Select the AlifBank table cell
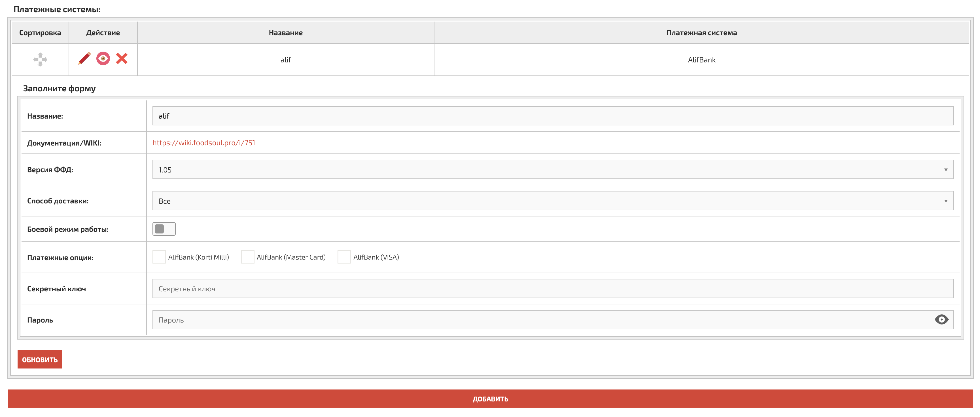This screenshot has height=417, width=980. pos(701,60)
